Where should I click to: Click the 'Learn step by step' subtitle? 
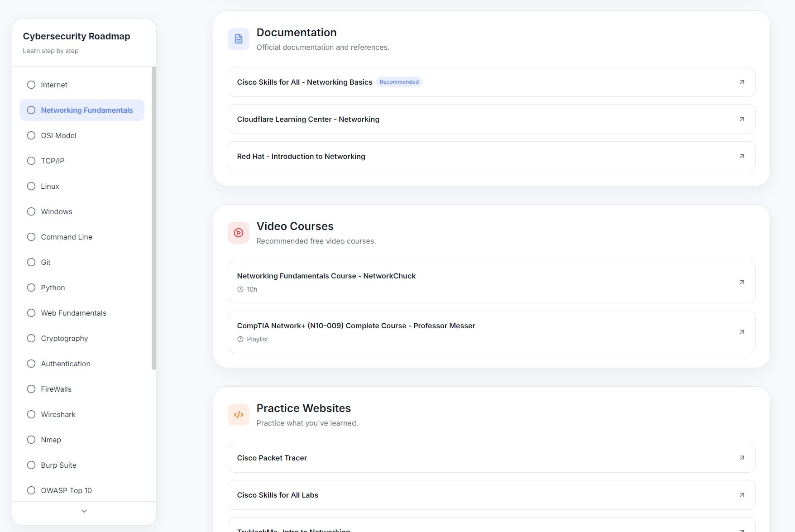point(51,51)
